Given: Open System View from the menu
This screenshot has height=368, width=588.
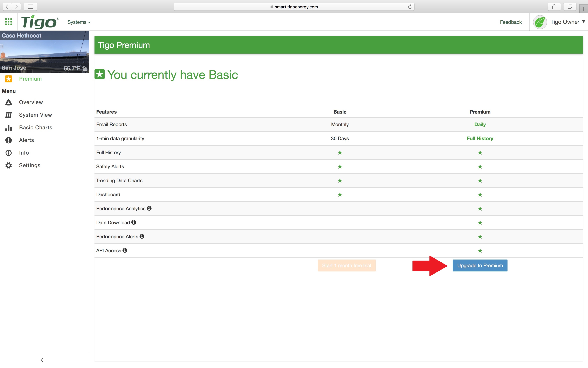Looking at the screenshot, I should [36, 115].
